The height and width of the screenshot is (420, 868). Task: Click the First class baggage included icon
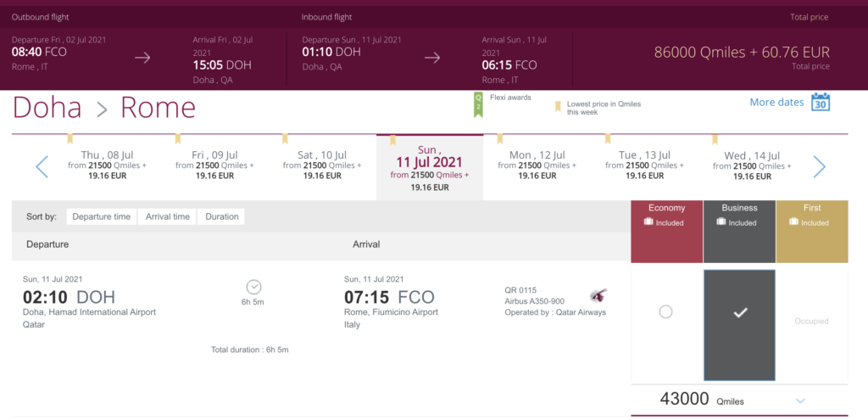tap(793, 222)
